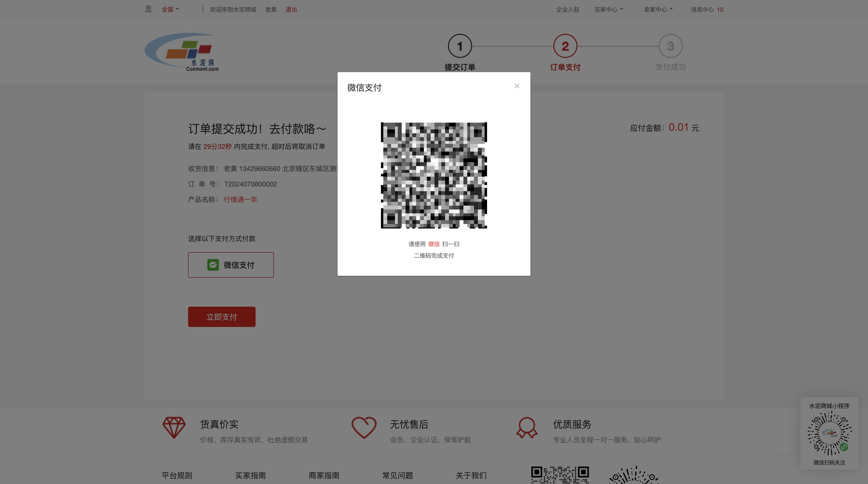Click 订单提交成功 heading
The height and width of the screenshot is (484, 868).
[x=257, y=129]
